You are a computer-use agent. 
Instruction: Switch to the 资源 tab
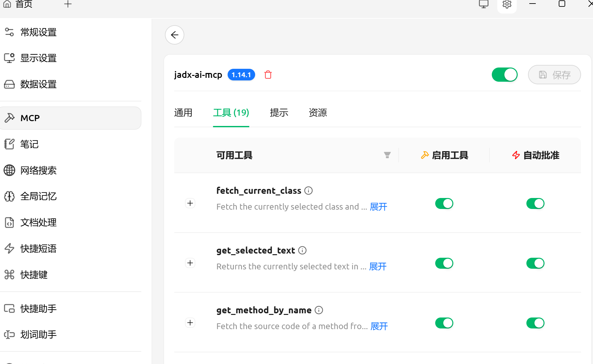pyautogui.click(x=318, y=113)
